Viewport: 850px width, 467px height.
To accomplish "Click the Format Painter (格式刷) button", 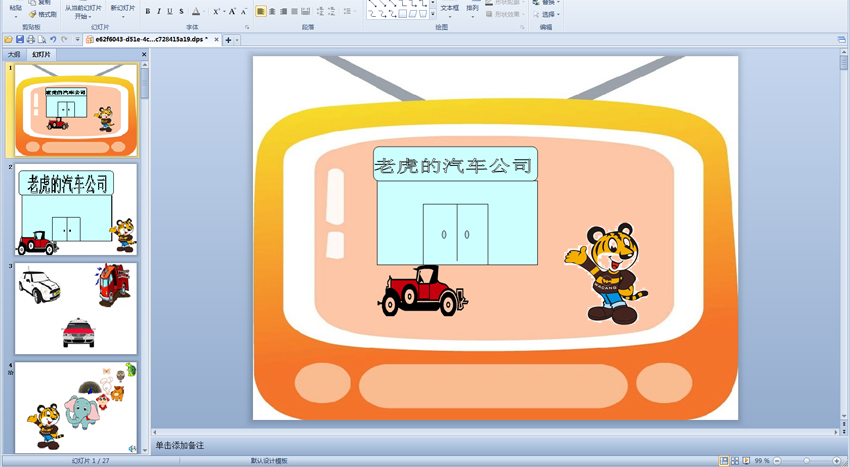I will [x=42, y=15].
